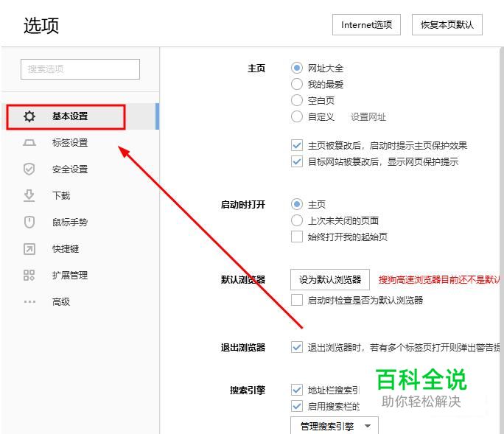
Task: Open the 标签设置 section
Action: tap(80, 142)
